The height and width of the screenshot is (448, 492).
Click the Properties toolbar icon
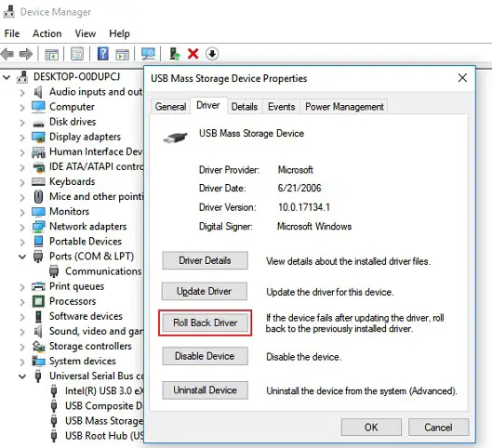pyautogui.click(x=77, y=54)
